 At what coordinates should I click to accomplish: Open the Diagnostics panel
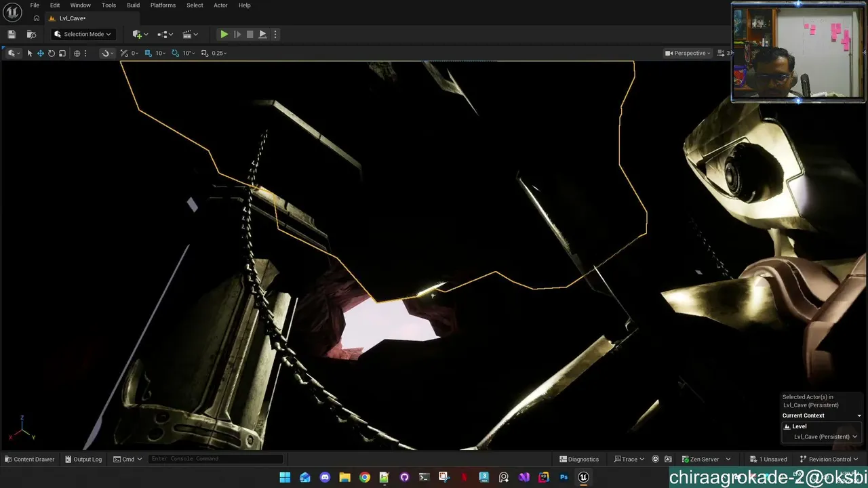(x=579, y=459)
